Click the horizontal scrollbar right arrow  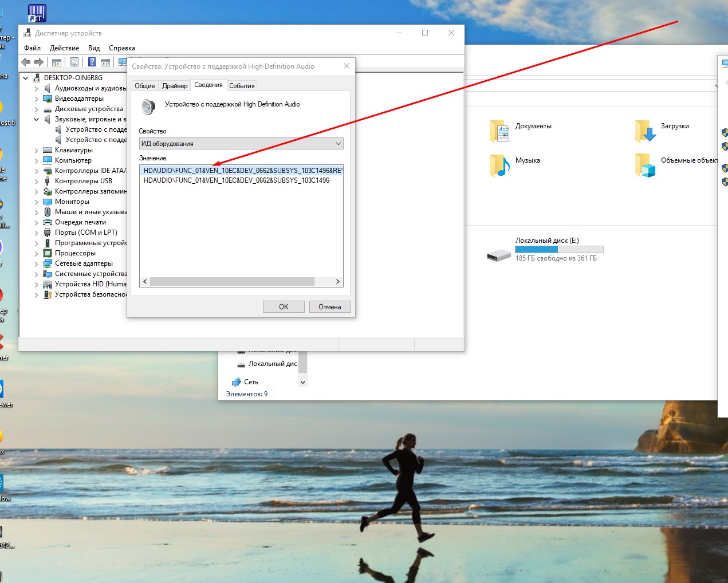[x=338, y=282]
